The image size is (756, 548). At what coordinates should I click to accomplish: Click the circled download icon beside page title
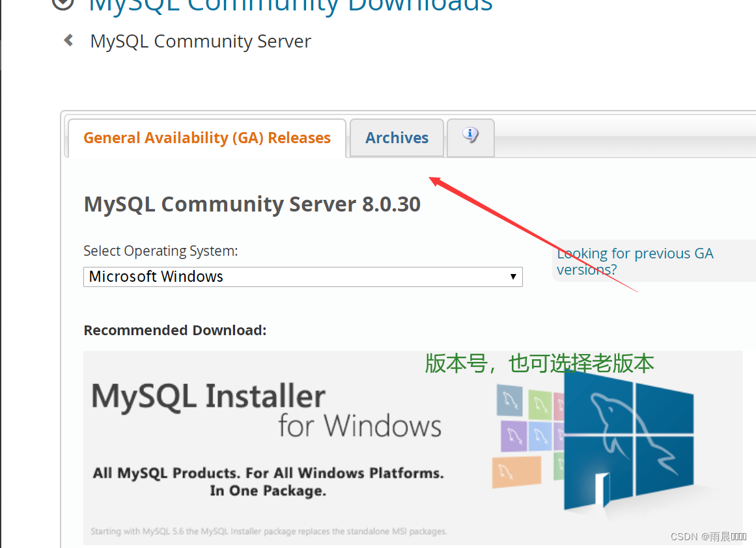coord(63,4)
